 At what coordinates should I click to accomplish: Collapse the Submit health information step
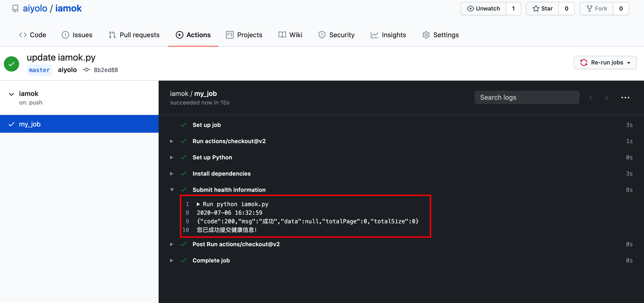tap(172, 190)
